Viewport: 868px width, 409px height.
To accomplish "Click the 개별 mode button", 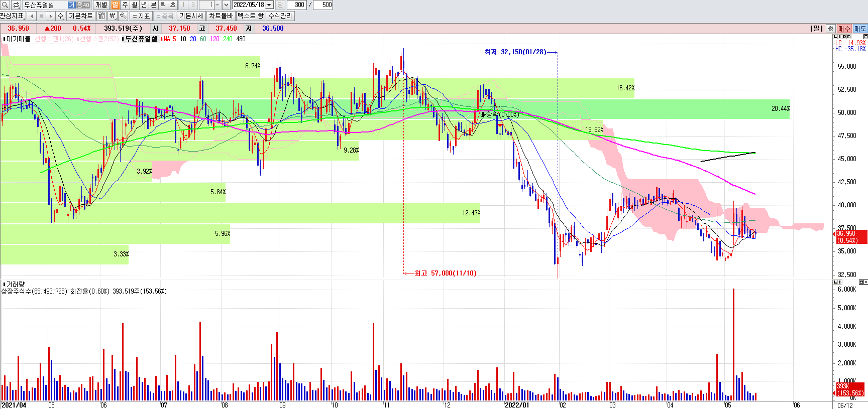I will tap(101, 5).
